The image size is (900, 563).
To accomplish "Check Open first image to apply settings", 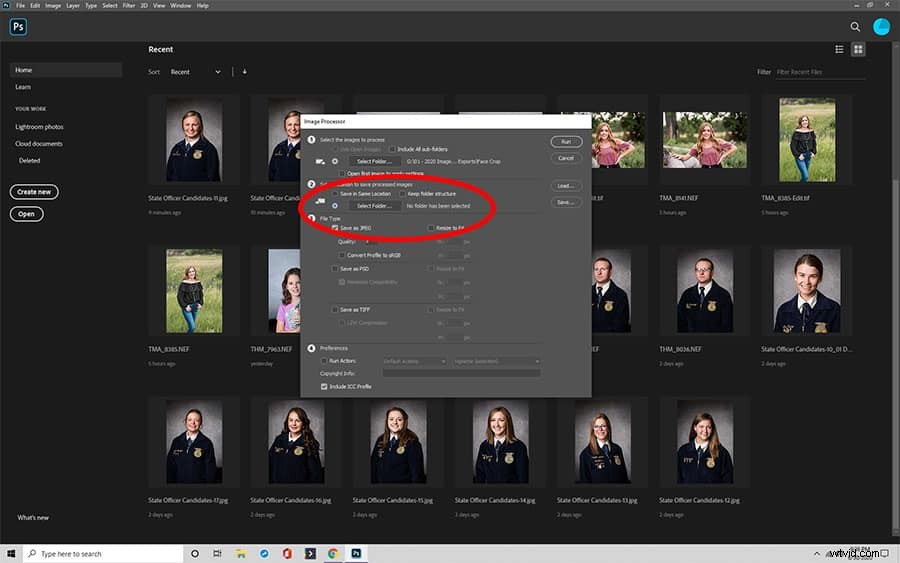I will coord(342,173).
